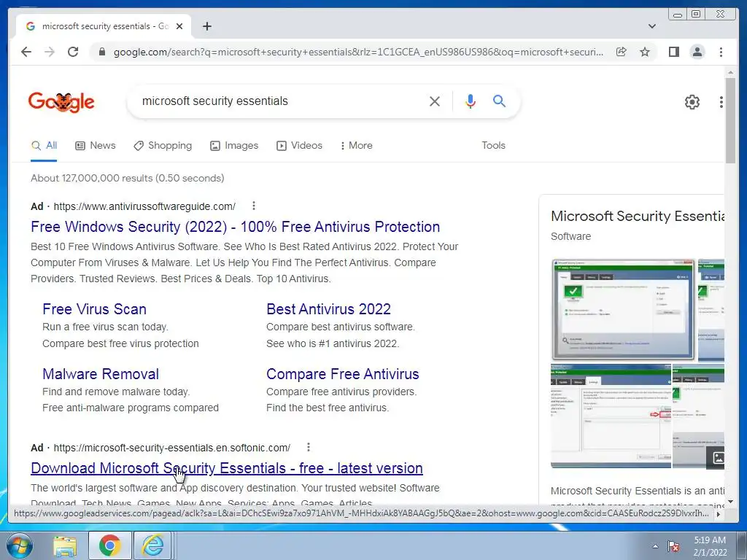Open the Tools search options
This screenshot has height=560, width=747.
493,145
